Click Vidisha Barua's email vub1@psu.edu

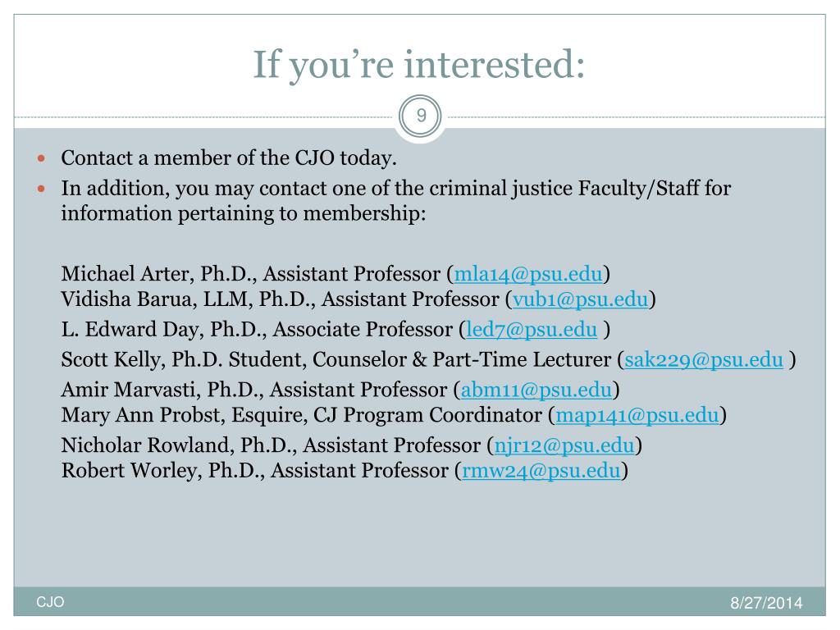coord(580,299)
